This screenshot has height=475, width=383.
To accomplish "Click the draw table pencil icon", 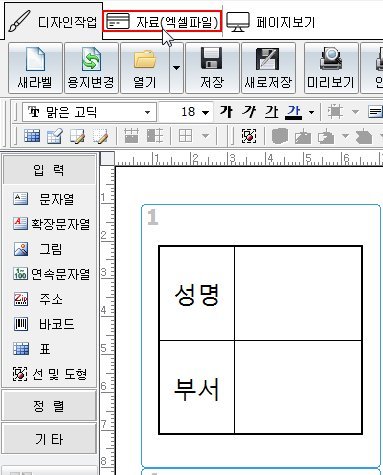I will [x=77, y=136].
